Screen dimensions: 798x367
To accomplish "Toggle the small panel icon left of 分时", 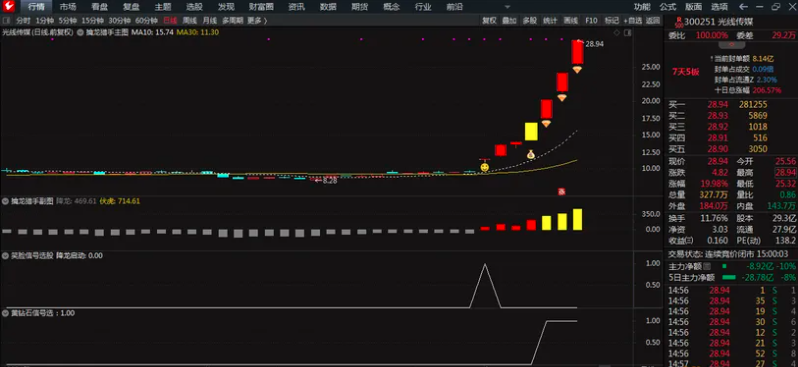I will coord(7,21).
